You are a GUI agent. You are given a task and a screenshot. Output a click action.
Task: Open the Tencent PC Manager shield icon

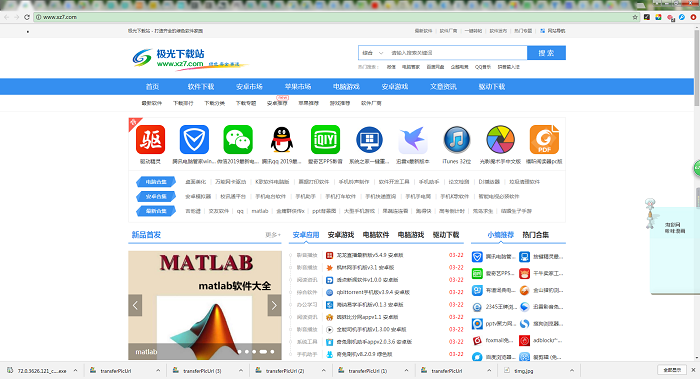coord(194,140)
